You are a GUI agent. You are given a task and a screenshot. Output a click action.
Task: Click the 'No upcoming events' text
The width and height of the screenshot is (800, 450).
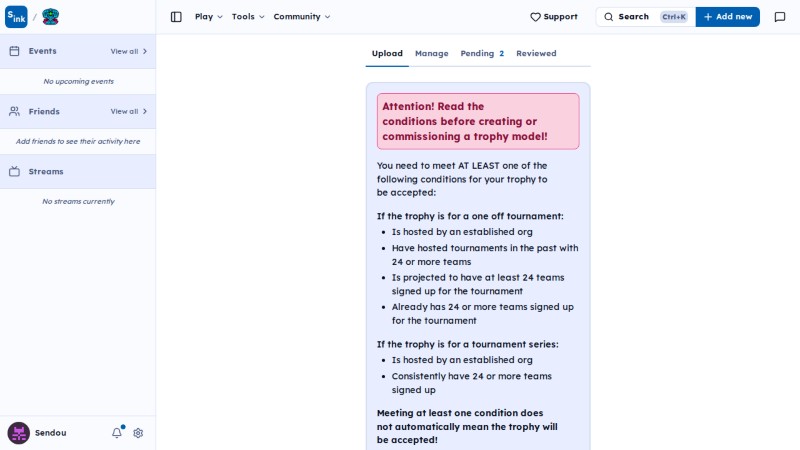(x=79, y=81)
